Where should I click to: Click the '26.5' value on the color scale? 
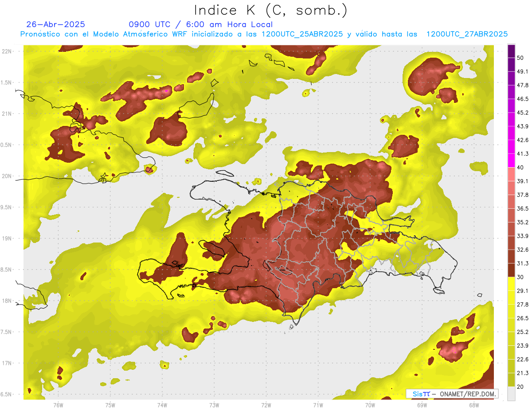[x=523, y=318]
